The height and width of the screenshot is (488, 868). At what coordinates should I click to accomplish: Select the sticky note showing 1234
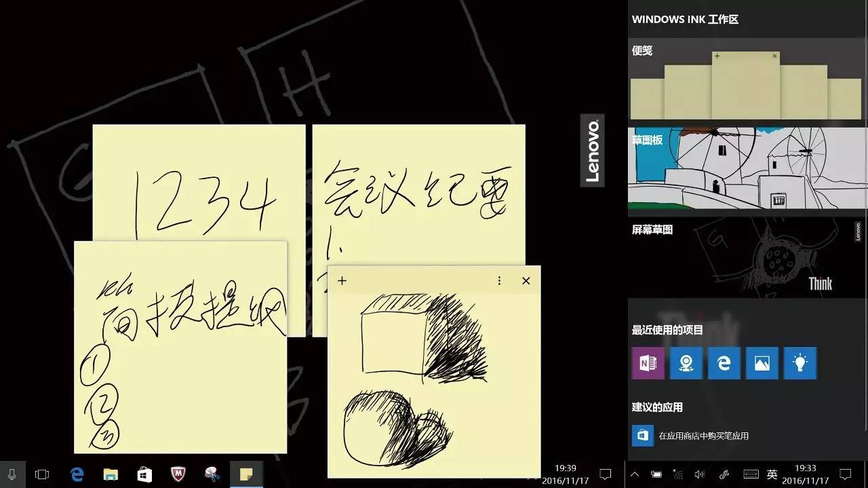point(199,183)
